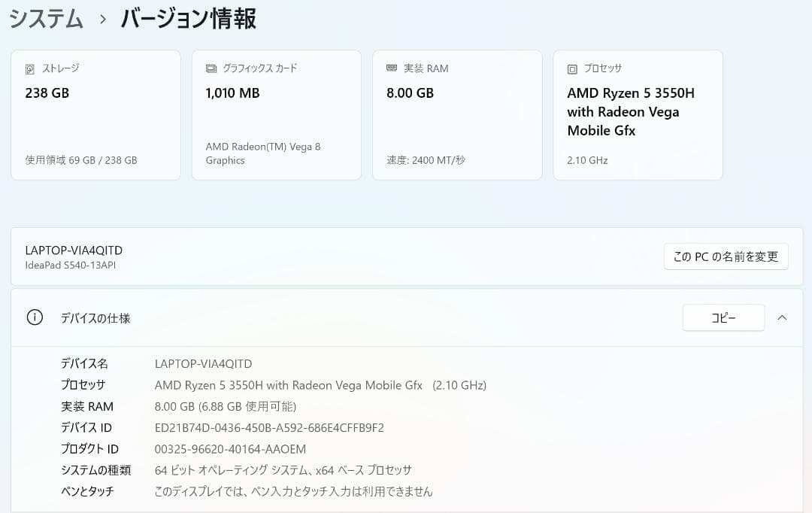Image resolution: width=812 pixels, height=513 pixels.
Task: Click この PC の名前を変更 button
Action: (x=726, y=256)
